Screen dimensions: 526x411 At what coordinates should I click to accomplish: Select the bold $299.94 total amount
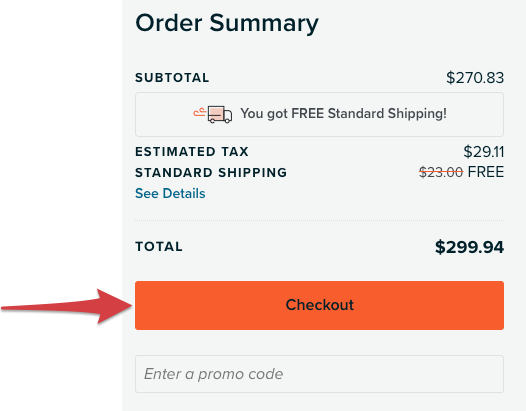pyautogui.click(x=469, y=247)
